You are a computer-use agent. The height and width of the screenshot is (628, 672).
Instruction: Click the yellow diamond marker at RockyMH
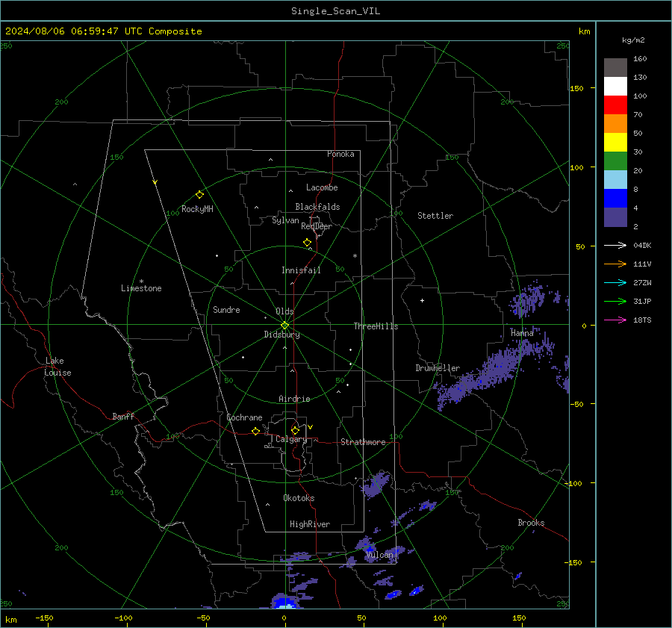coord(199,195)
